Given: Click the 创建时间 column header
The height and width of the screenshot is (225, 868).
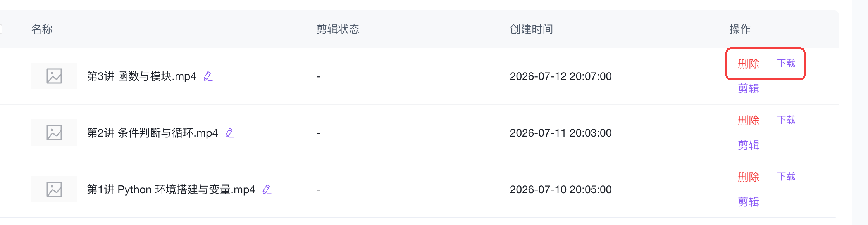Looking at the screenshot, I should (531, 29).
